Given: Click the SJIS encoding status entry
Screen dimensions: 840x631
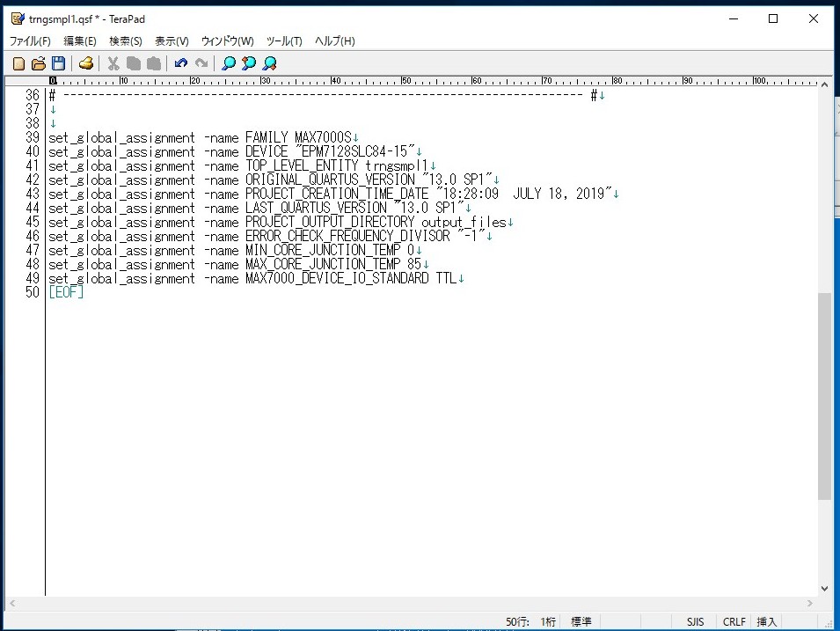Looking at the screenshot, I should pos(696,622).
